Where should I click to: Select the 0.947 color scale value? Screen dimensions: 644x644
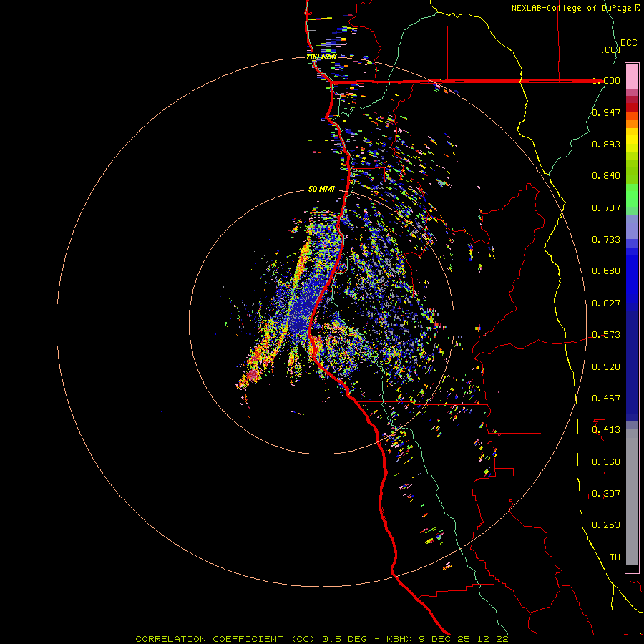click(606, 112)
